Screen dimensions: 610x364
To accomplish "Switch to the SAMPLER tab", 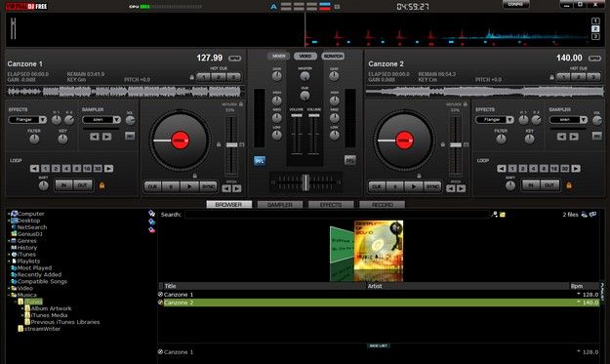I will pos(280,205).
